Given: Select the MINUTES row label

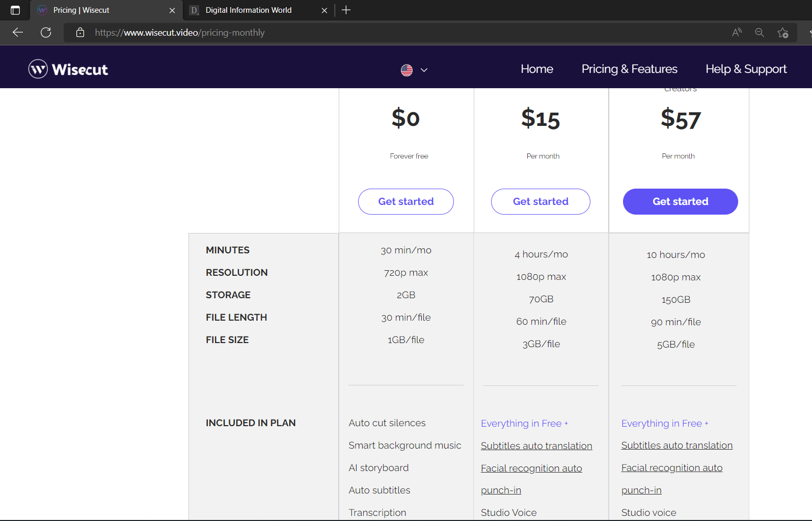Looking at the screenshot, I should tap(228, 250).
